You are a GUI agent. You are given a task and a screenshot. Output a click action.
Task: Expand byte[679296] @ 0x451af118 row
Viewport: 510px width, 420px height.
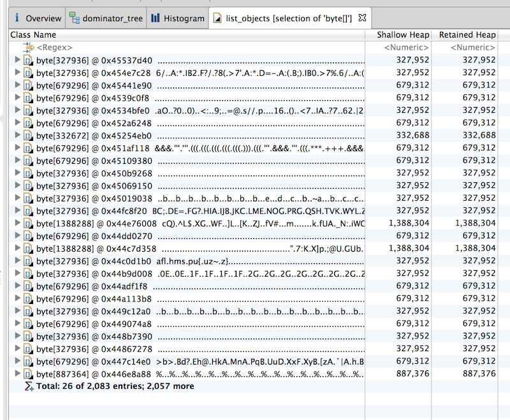click(18, 148)
